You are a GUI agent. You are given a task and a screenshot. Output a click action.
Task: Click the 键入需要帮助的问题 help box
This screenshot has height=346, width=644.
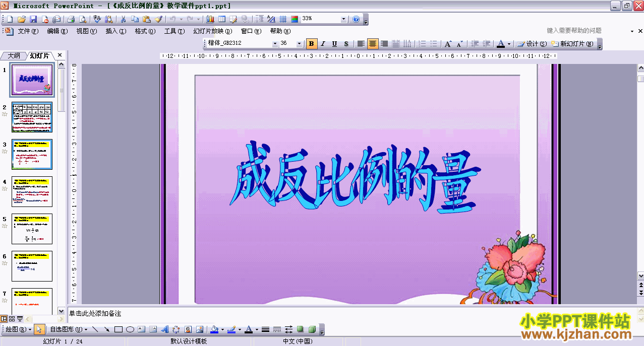point(574,31)
